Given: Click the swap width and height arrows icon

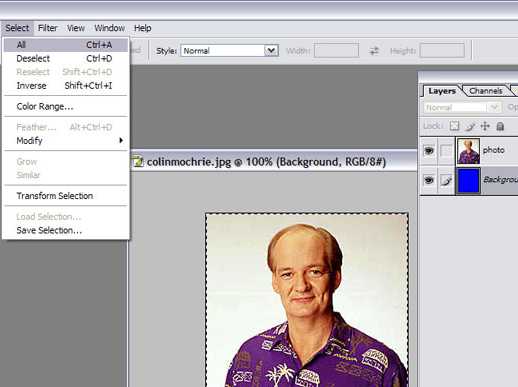Looking at the screenshot, I should tap(374, 51).
